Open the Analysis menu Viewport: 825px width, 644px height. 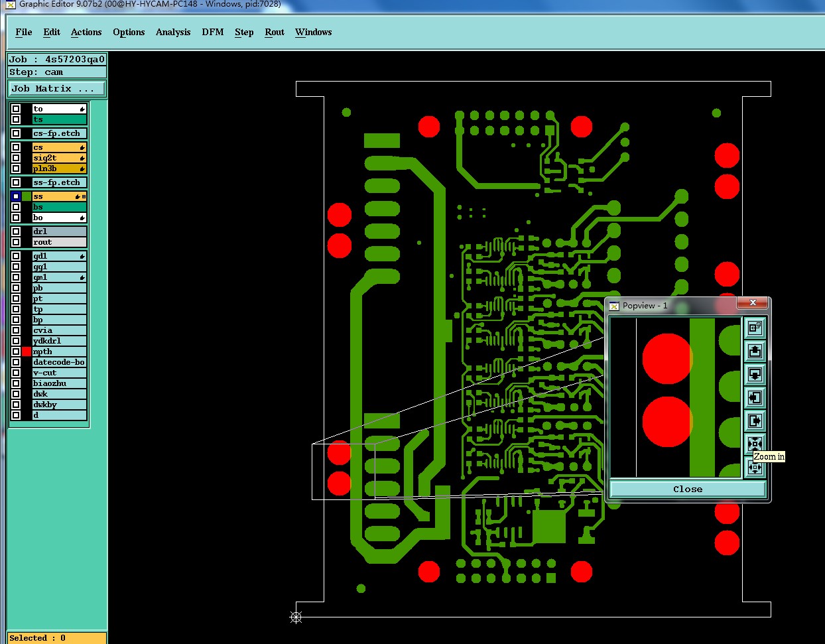point(173,32)
